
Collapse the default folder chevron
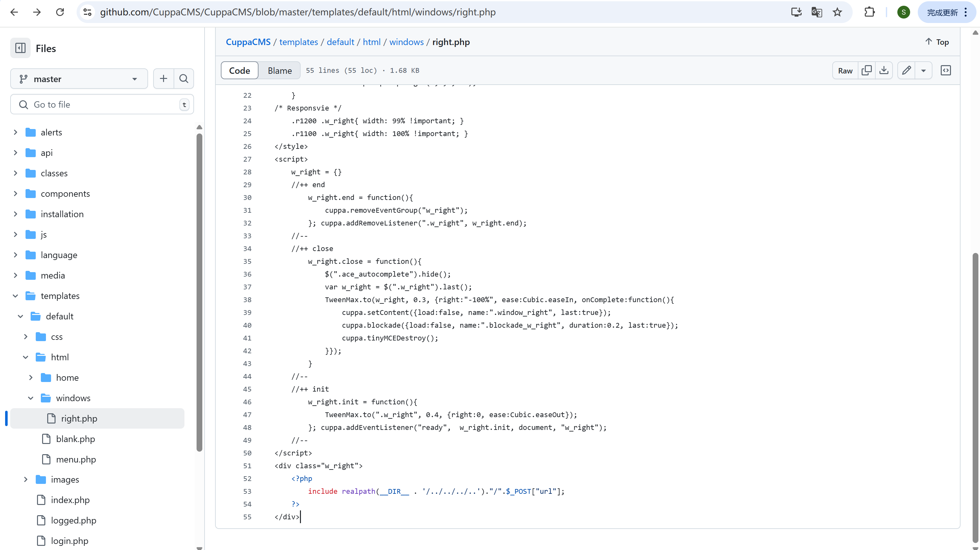(20, 316)
